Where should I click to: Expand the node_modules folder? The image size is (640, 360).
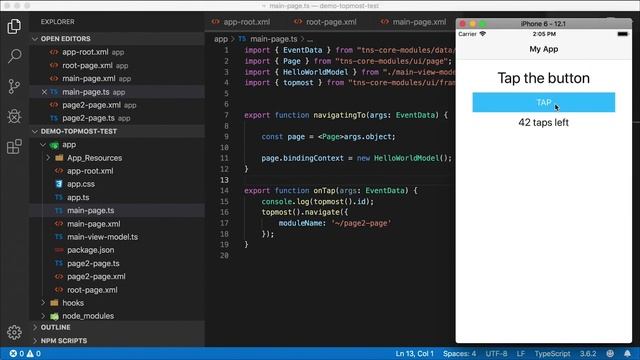pos(43,316)
